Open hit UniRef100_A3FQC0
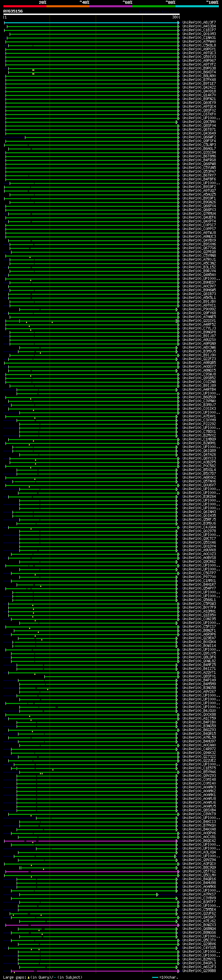 coord(199,864)
